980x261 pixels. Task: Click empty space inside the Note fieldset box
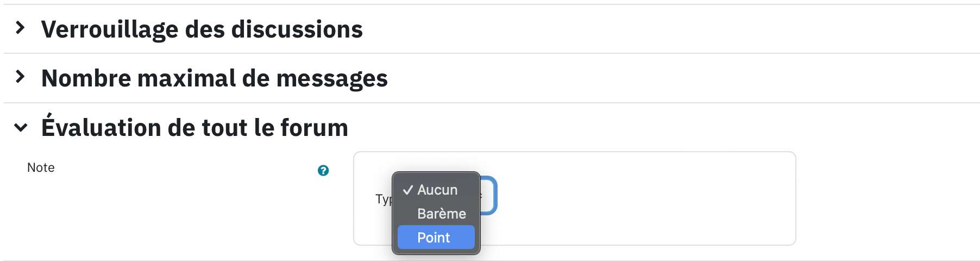(x=641, y=198)
